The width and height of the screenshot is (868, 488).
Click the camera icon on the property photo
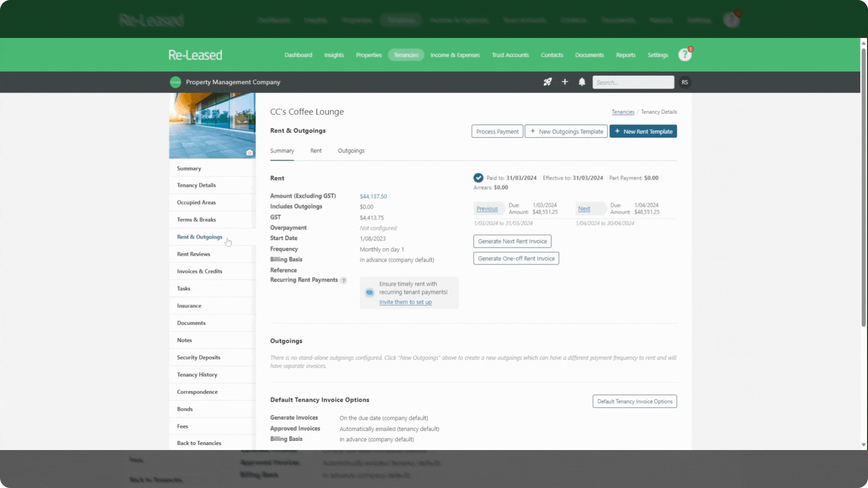click(x=249, y=153)
